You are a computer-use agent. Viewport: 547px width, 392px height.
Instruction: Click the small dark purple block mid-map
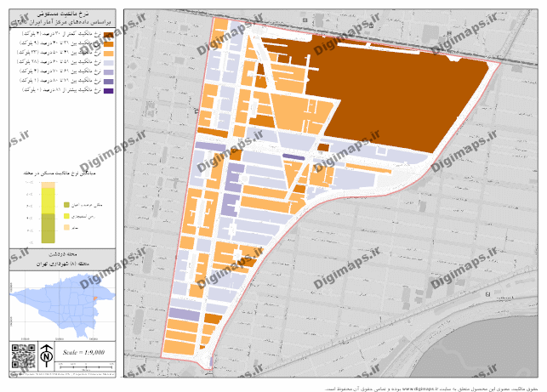pyautogui.click(x=293, y=156)
